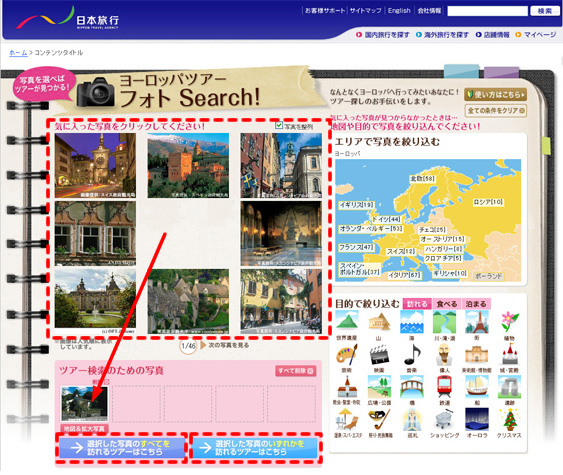Choose the church and cathedral icon
This screenshot has width=563, height=475.
[x=347, y=387]
